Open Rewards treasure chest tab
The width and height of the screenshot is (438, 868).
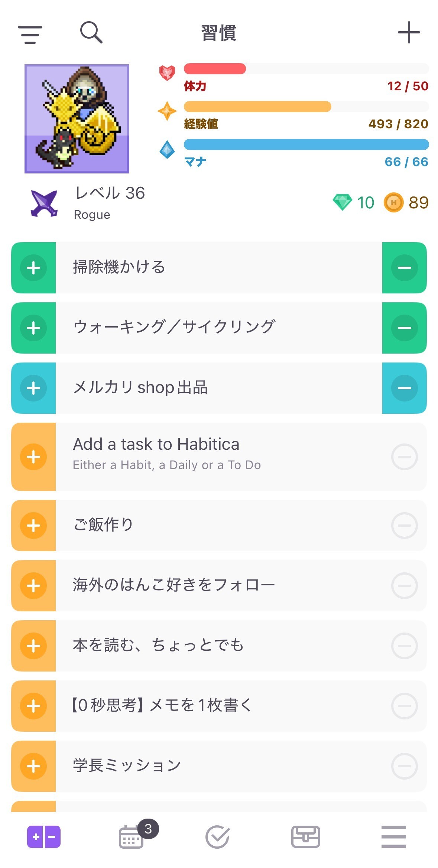[305, 837]
